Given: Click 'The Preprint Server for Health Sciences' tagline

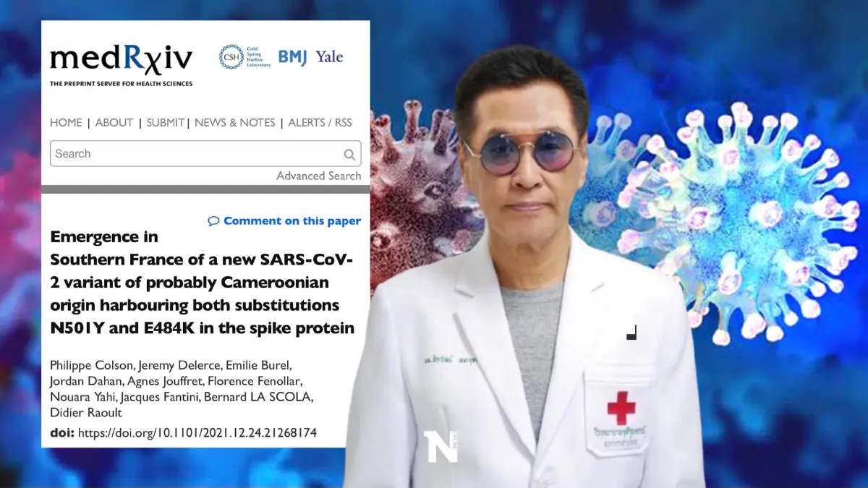Looking at the screenshot, I should (122, 84).
